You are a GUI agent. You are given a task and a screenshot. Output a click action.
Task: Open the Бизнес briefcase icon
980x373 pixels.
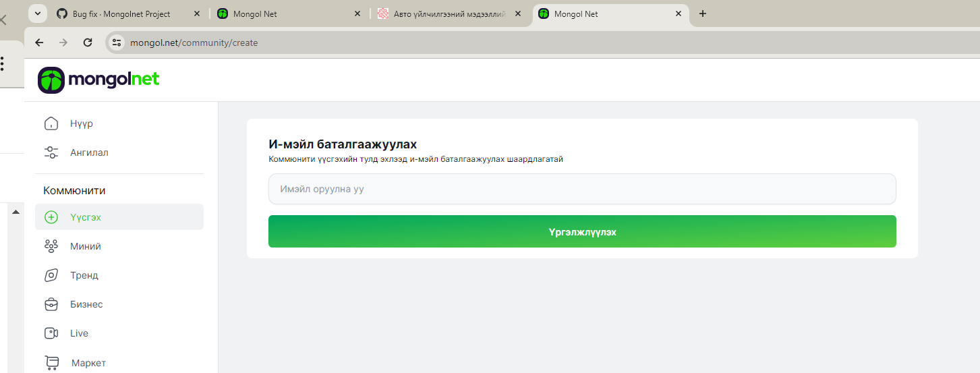click(51, 304)
